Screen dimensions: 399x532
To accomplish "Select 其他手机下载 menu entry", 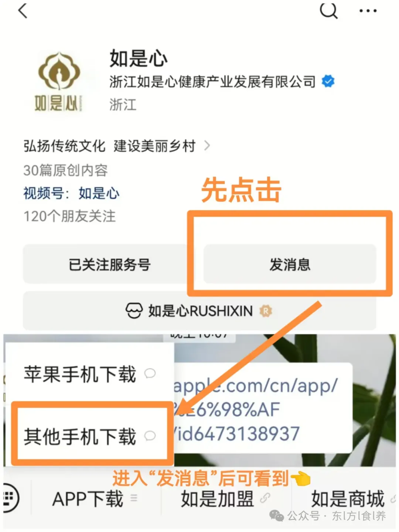I will tap(89, 436).
